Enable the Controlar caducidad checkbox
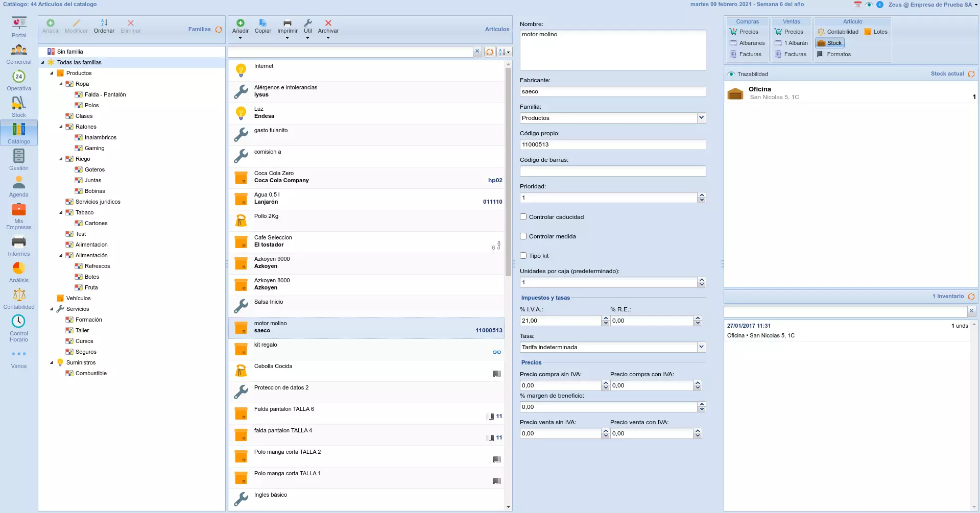 click(x=523, y=217)
